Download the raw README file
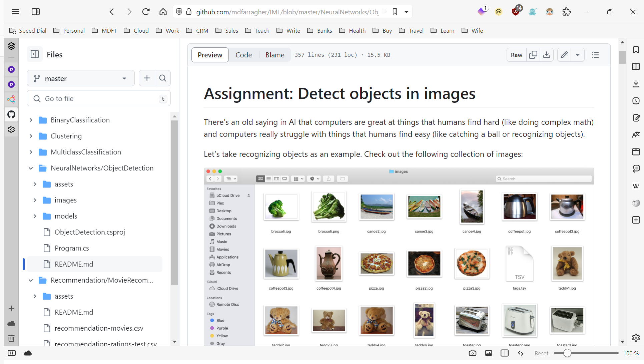The image size is (644, 364). pyautogui.click(x=547, y=55)
